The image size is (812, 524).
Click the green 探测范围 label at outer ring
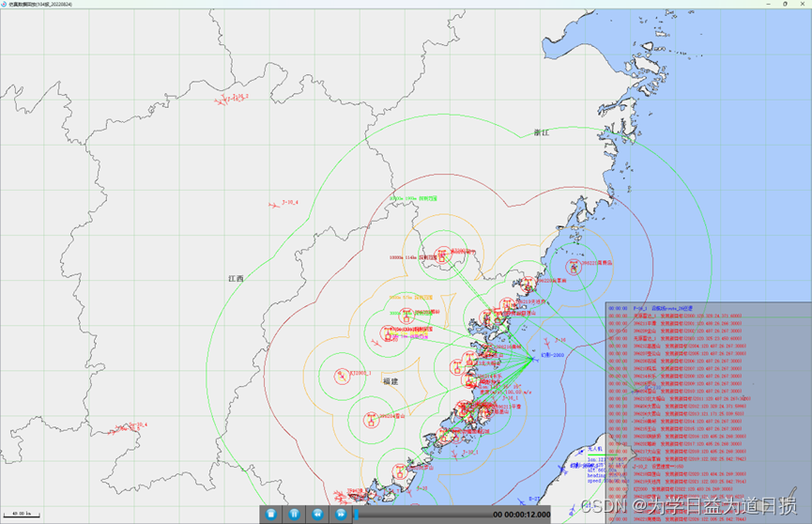point(413,198)
